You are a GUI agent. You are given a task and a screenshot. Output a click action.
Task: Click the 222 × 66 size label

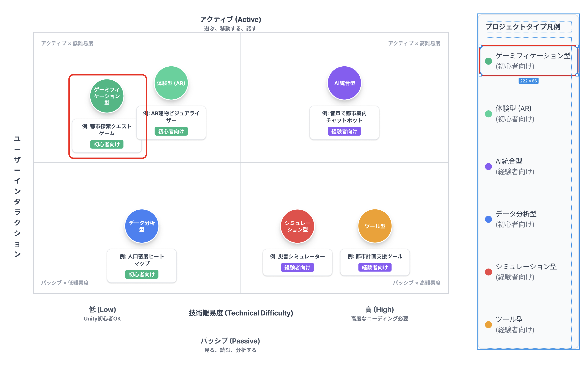pyautogui.click(x=528, y=81)
